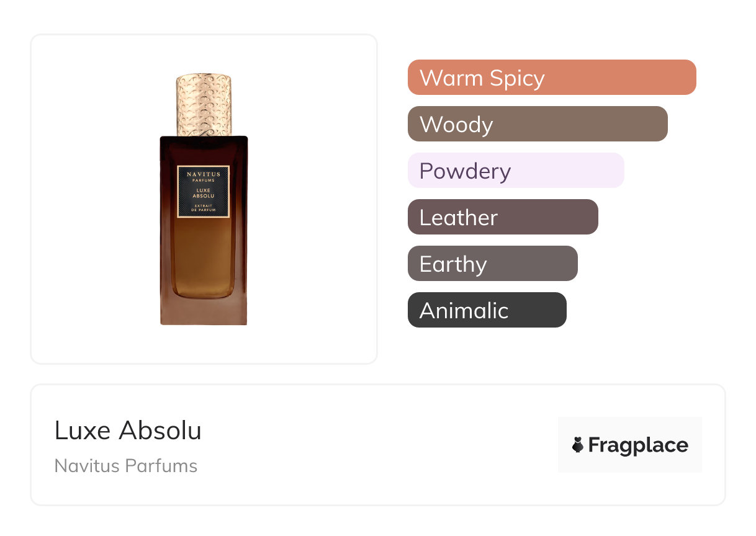Screen dimensions: 756x536
Task: Click the Fragplace perfume bottle logo icon
Action: tap(578, 445)
